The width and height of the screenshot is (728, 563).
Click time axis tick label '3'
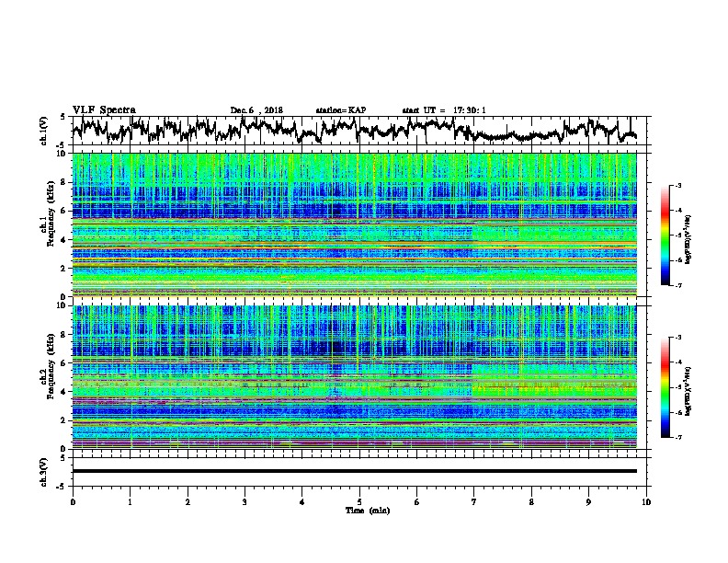[245, 502]
